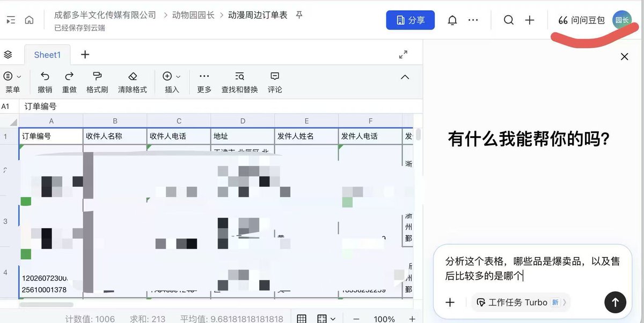The width and height of the screenshot is (644, 323).
Task: Select column C header
Action: pos(179,121)
